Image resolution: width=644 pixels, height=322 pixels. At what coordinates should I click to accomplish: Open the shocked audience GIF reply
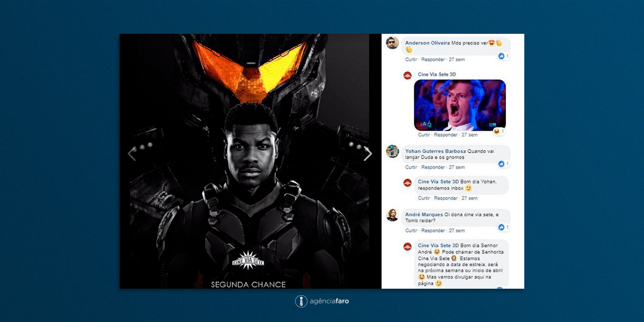(x=459, y=105)
